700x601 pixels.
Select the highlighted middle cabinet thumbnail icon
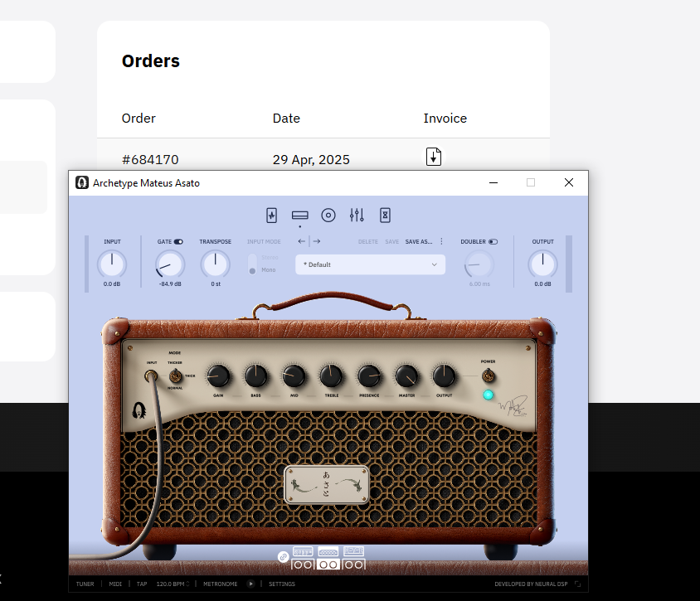click(x=328, y=565)
